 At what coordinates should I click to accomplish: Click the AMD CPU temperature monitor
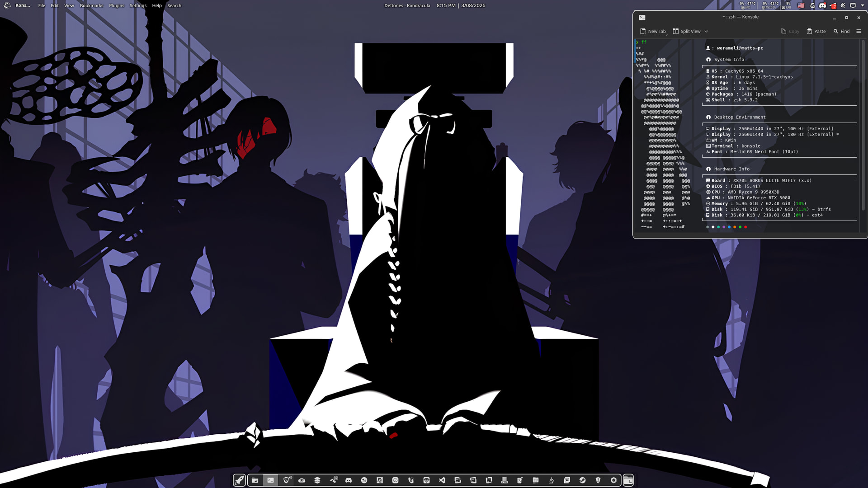tap(748, 5)
